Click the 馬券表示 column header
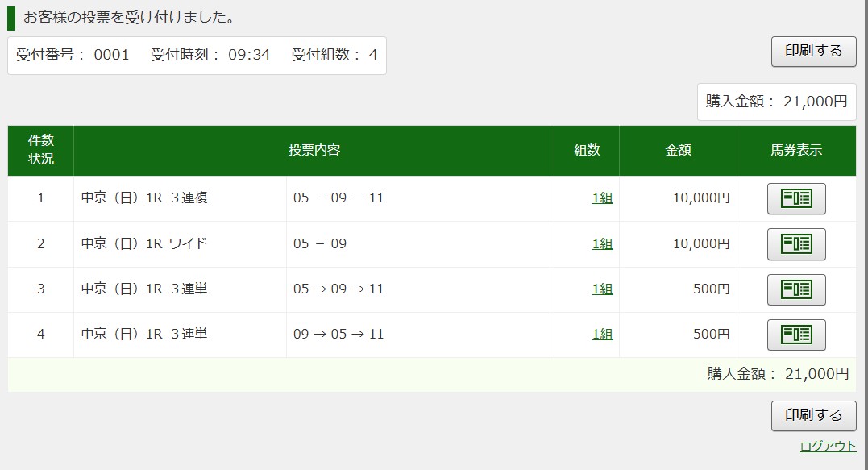868x470 pixels. 796,151
